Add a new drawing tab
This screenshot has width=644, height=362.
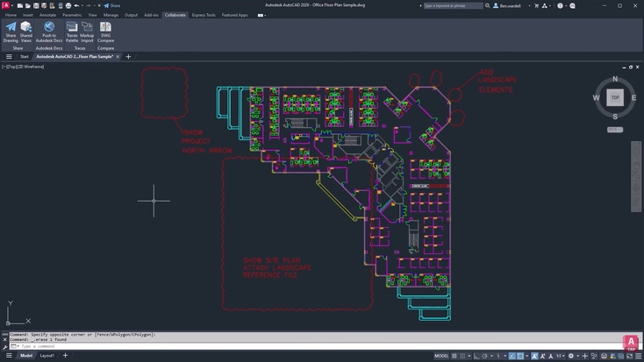128,56
